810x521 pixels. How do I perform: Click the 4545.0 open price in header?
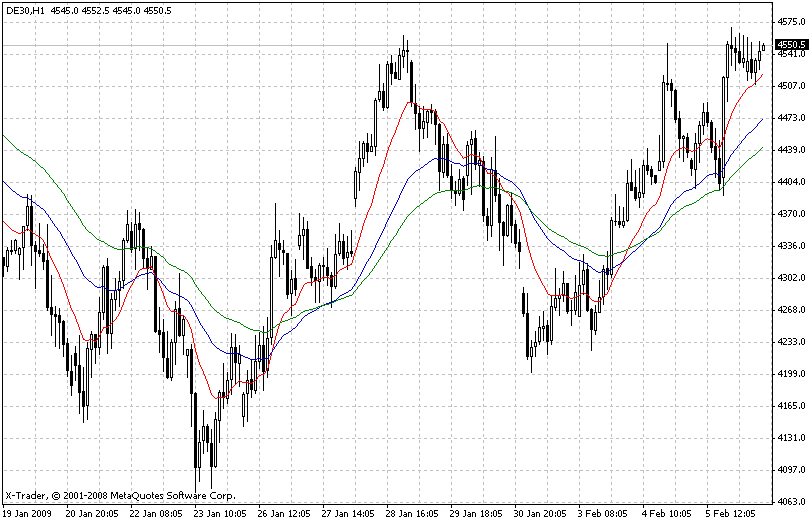pyautogui.click(x=65, y=10)
